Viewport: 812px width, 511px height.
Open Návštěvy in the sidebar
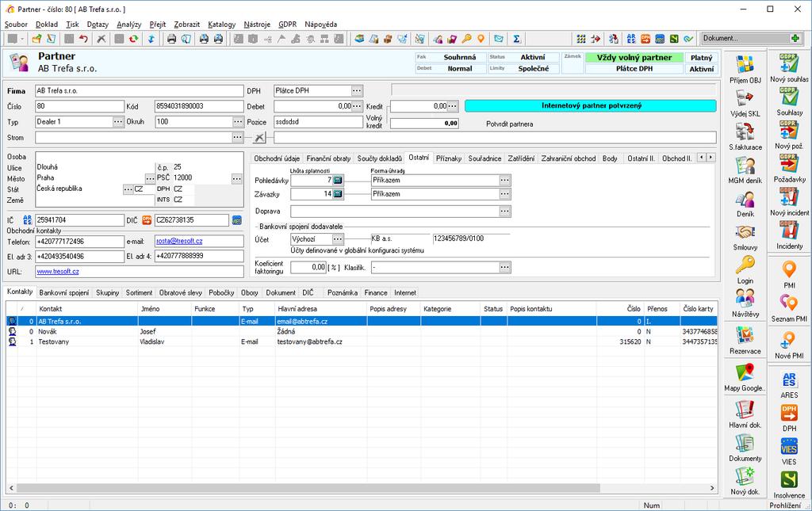pyautogui.click(x=745, y=303)
